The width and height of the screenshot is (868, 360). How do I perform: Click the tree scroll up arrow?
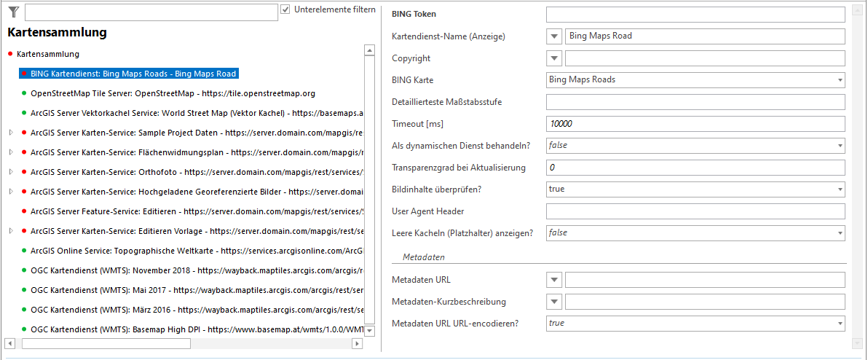370,51
